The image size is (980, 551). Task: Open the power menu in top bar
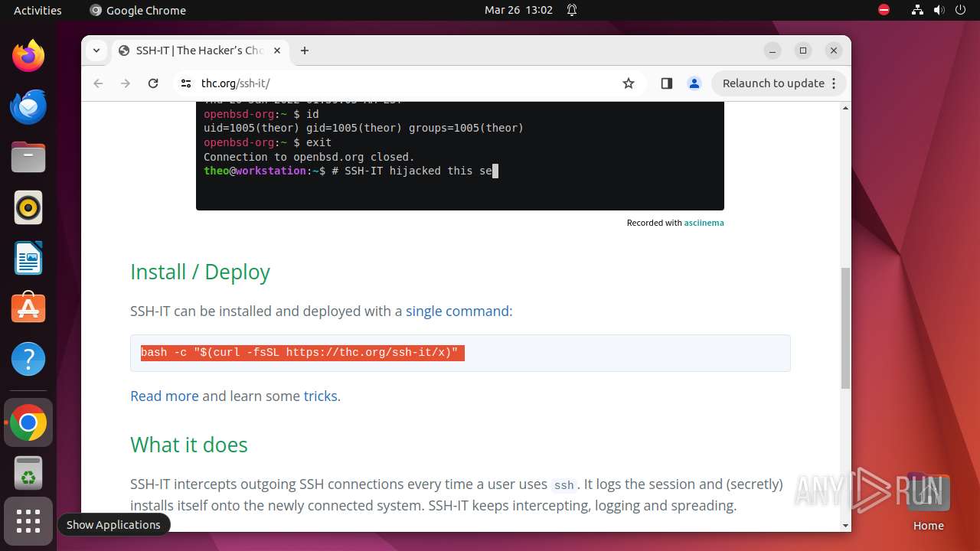pos(961,10)
